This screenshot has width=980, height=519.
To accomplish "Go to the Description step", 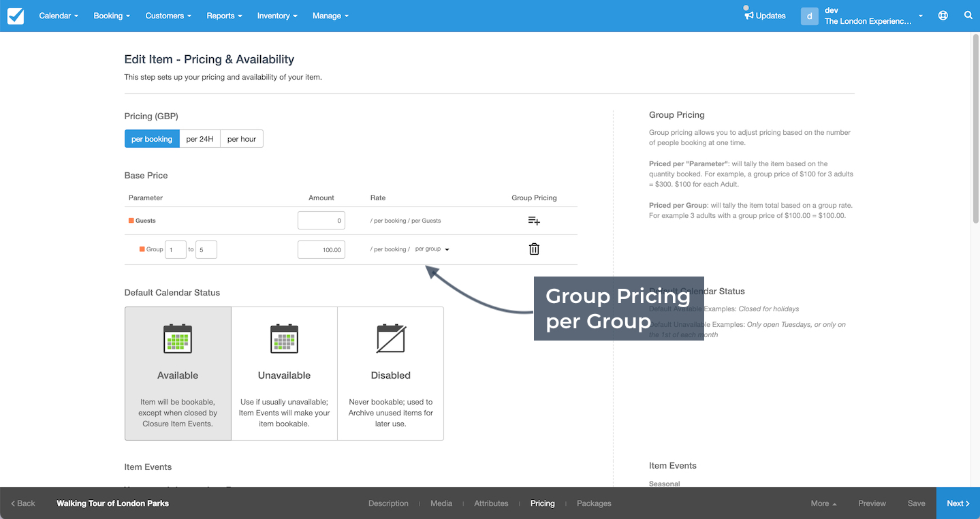I will [388, 503].
